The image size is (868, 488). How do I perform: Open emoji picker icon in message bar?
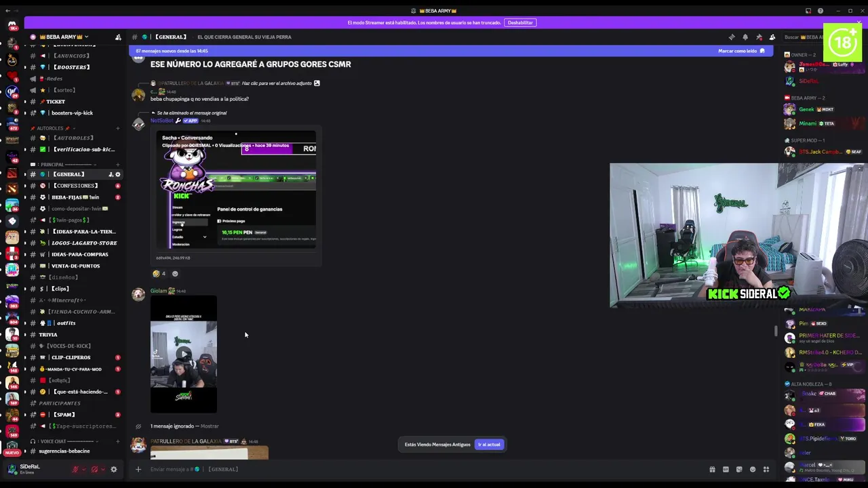coord(753,469)
